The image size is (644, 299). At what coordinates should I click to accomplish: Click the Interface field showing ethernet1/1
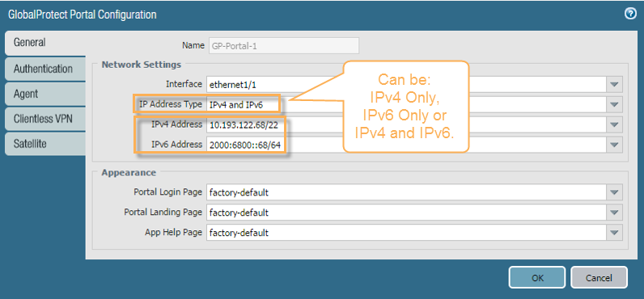coord(407,85)
